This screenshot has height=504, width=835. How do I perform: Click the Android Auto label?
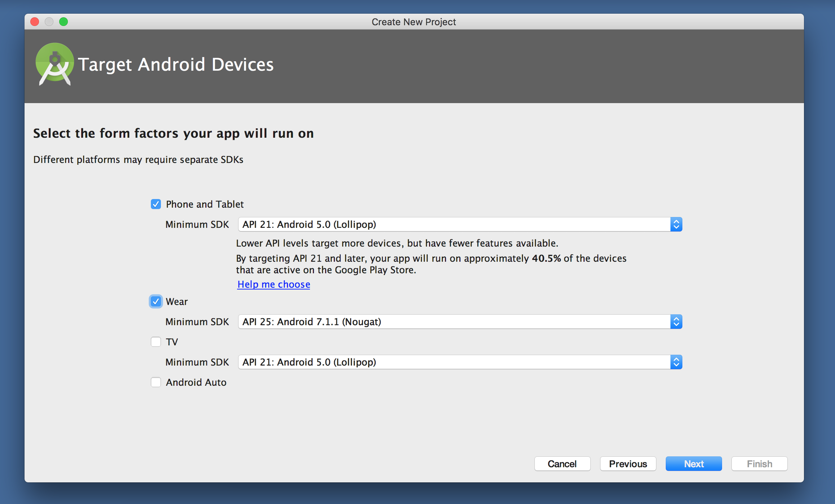tap(196, 382)
